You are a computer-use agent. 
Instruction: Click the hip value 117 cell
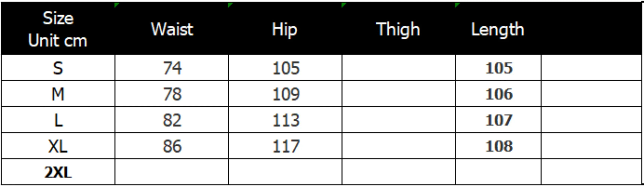point(286,146)
